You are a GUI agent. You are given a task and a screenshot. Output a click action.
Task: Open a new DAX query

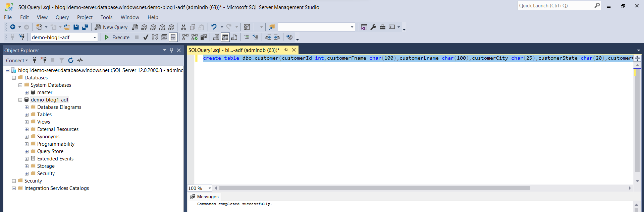(171, 27)
